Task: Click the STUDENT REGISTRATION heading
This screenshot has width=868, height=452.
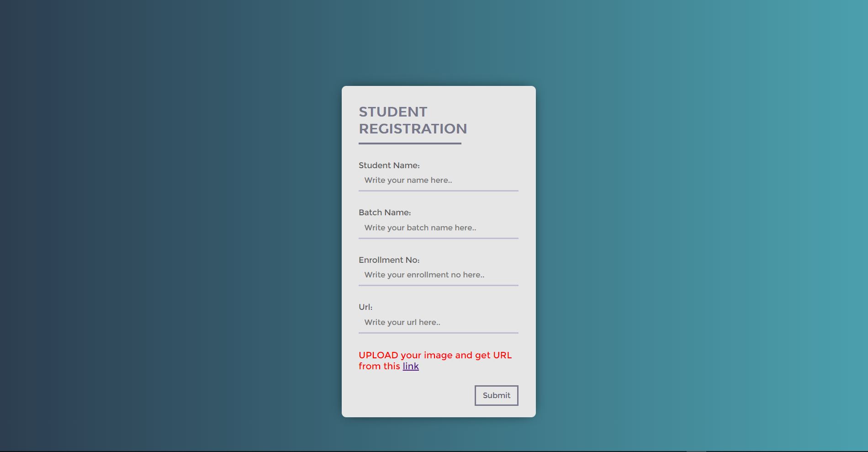Action: (413, 120)
